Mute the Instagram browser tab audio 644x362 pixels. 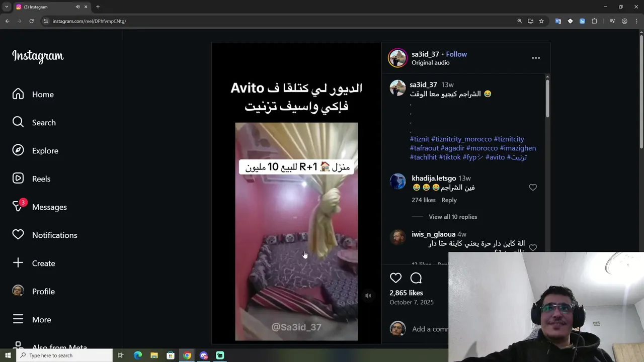pyautogui.click(x=77, y=7)
